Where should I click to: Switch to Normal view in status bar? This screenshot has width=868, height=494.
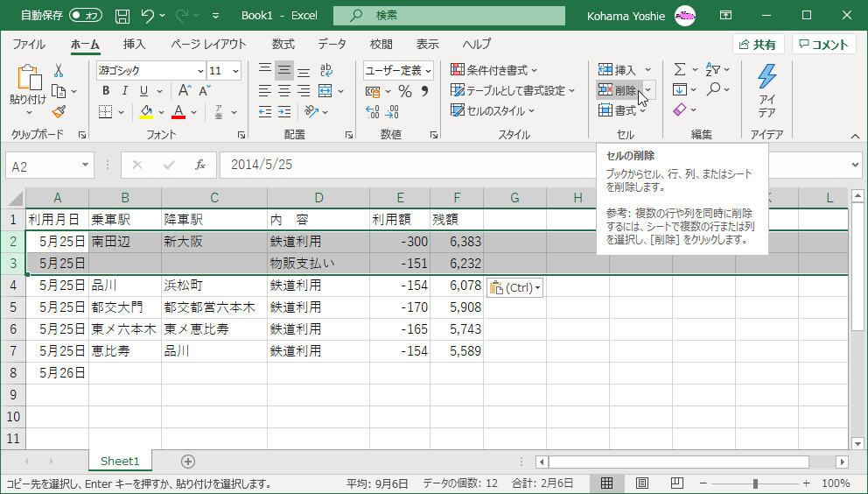[x=606, y=483]
